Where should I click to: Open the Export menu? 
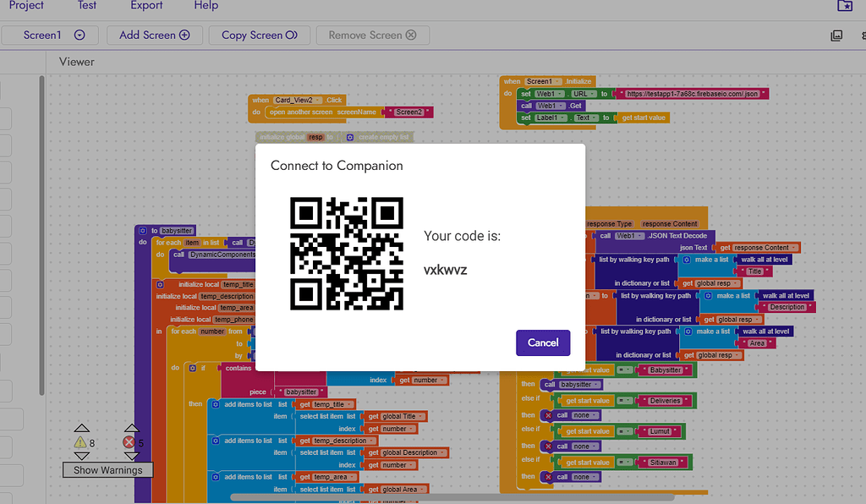point(146,6)
